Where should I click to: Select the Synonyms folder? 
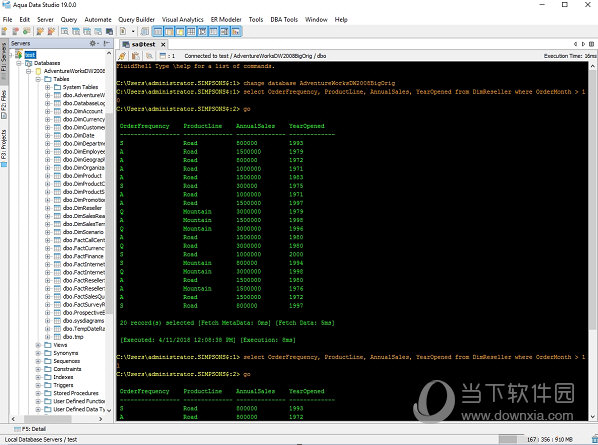point(66,353)
